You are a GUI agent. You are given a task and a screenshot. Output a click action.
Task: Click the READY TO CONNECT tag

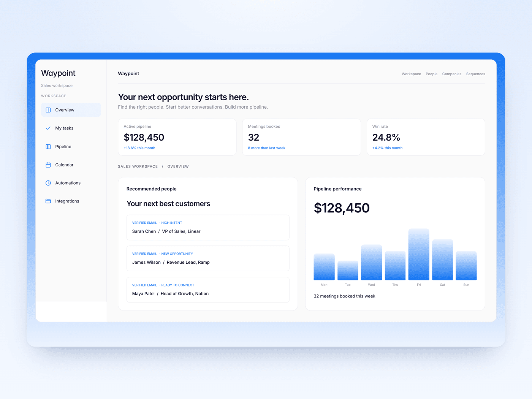[x=177, y=285]
